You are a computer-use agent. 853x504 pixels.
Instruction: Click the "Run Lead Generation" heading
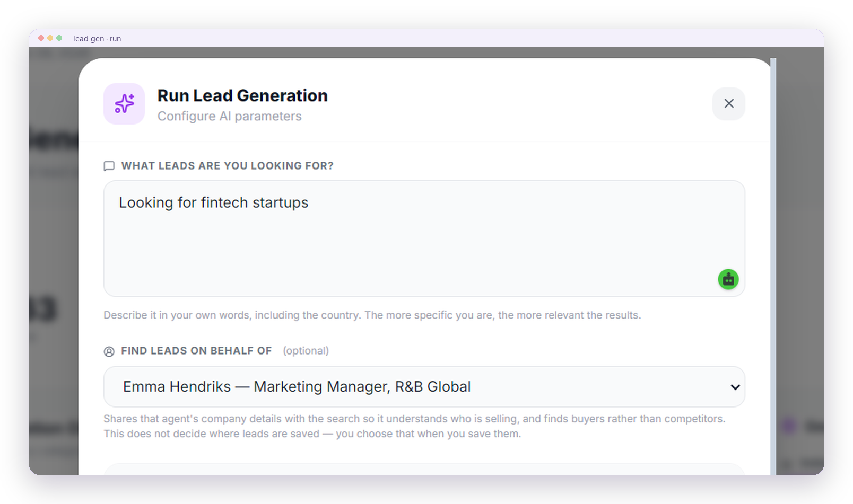(242, 95)
